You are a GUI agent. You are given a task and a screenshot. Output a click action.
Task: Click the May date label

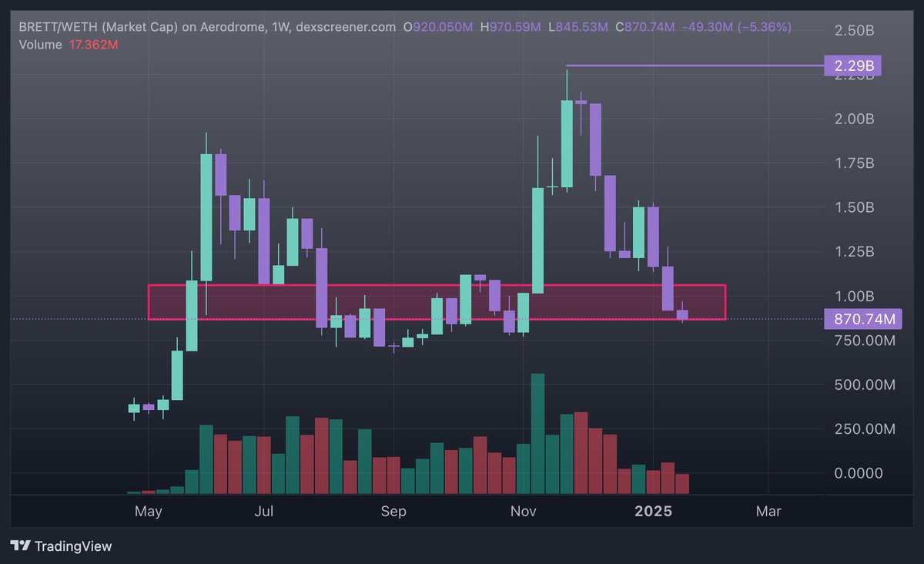coord(148,512)
